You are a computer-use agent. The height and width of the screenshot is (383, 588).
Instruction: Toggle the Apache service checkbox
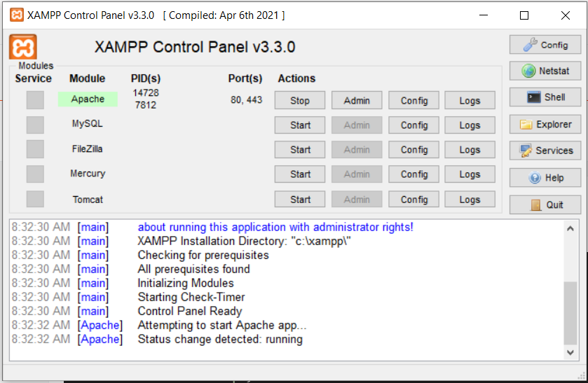pos(35,100)
